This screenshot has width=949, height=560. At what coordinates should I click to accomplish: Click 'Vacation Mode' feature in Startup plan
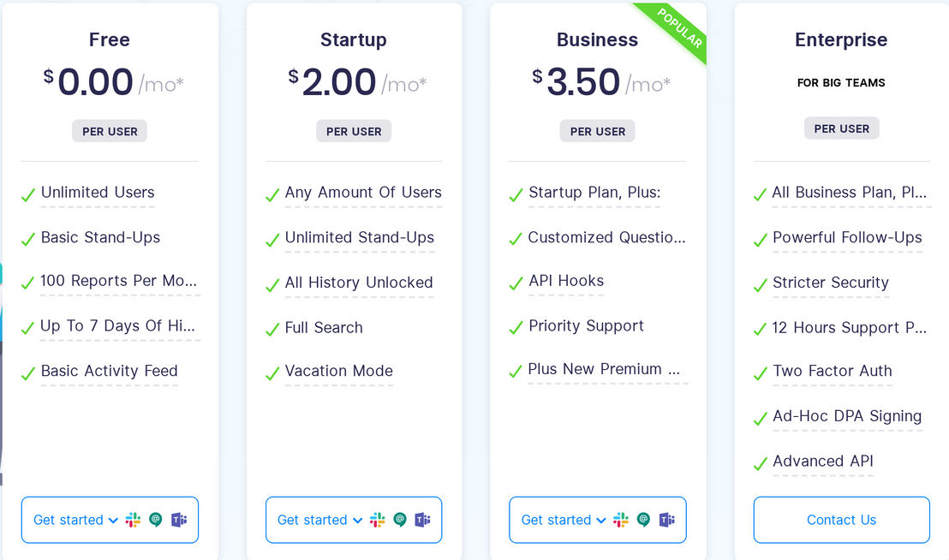[339, 371]
